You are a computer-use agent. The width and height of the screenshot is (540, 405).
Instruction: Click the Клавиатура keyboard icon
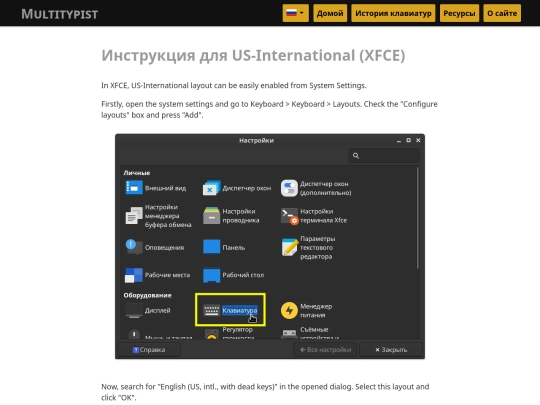[x=211, y=310]
